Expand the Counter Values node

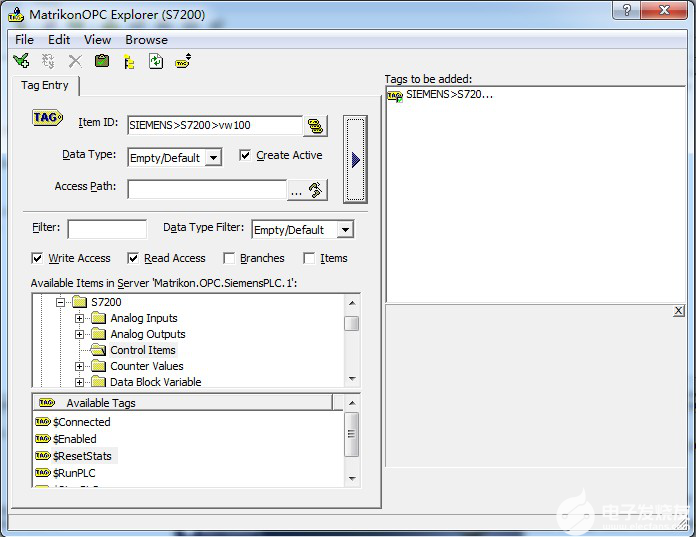[79, 366]
